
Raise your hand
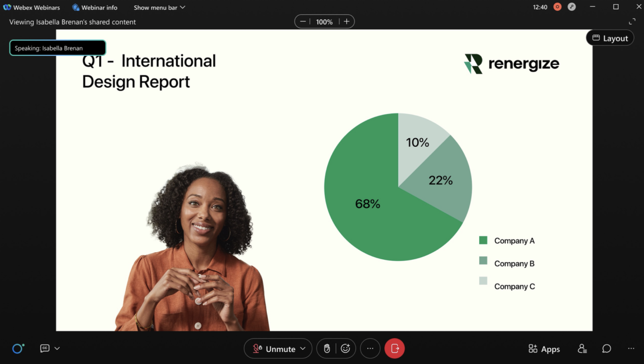[327, 349]
